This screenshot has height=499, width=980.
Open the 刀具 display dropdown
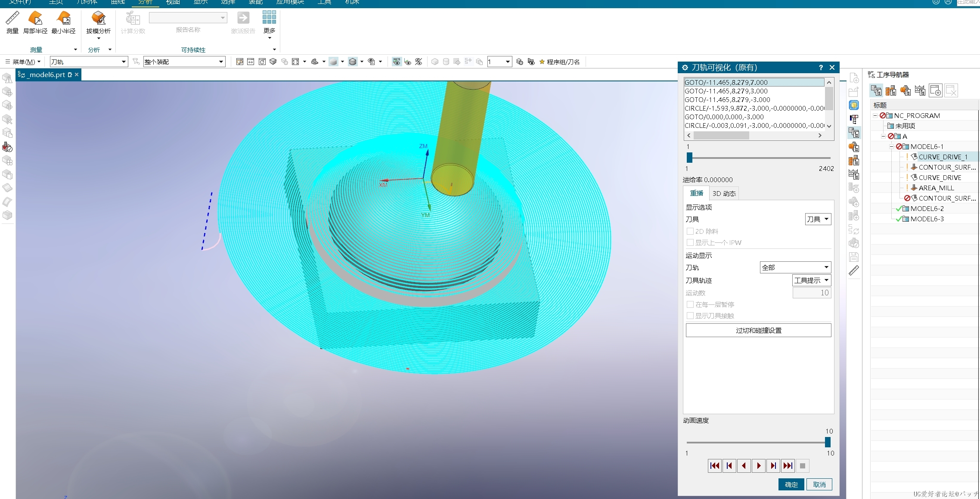point(818,219)
